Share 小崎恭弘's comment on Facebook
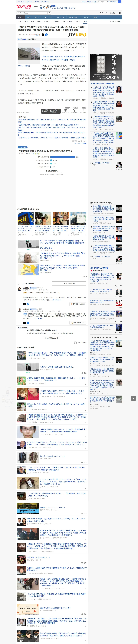The height and width of the screenshot is (644, 138). [28, 323]
